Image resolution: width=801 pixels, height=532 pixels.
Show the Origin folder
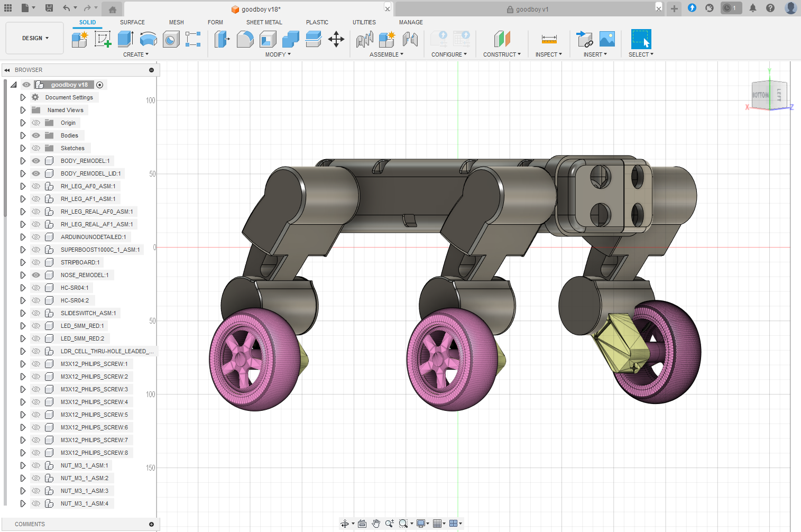36,123
